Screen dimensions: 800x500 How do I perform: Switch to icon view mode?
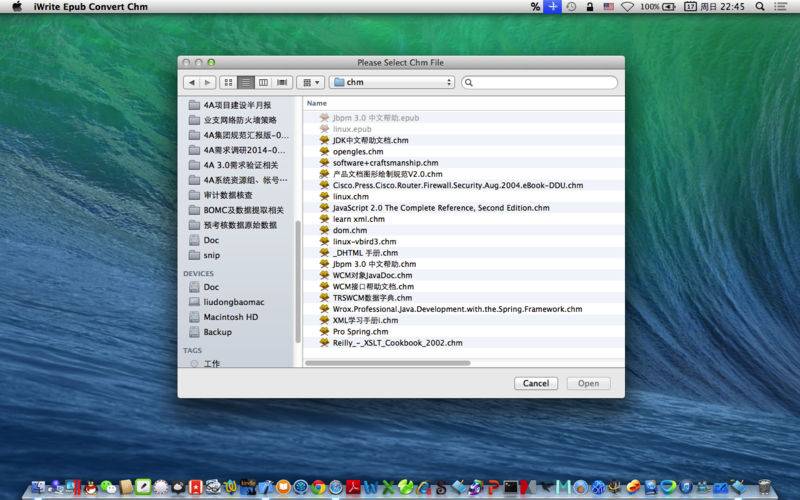pyautogui.click(x=229, y=82)
